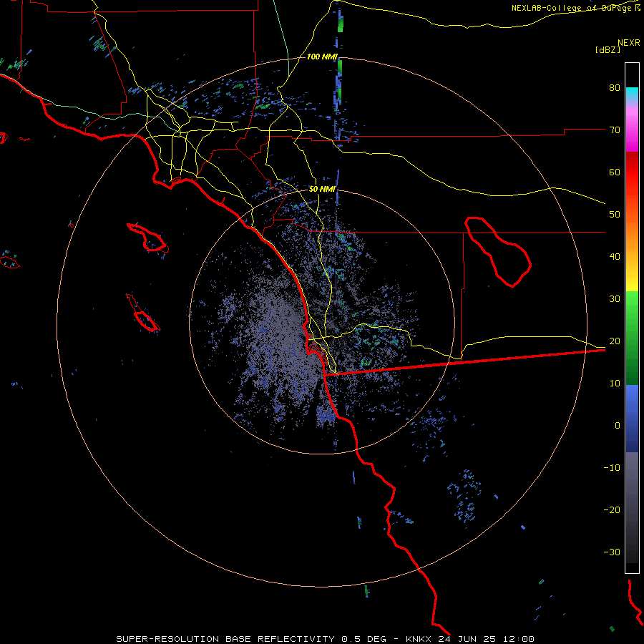Image resolution: width=644 pixels, height=644 pixels.
Task: Click the NEXLAB-College of DuPage credit text
Action: [x=575, y=8]
